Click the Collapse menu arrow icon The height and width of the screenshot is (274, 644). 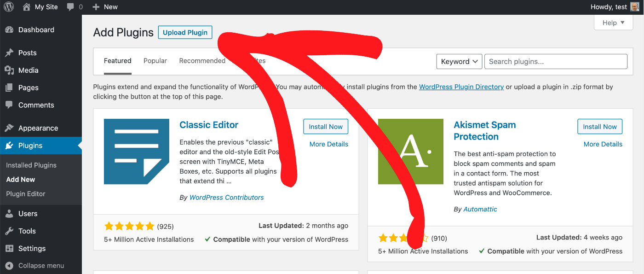pyautogui.click(x=9, y=266)
